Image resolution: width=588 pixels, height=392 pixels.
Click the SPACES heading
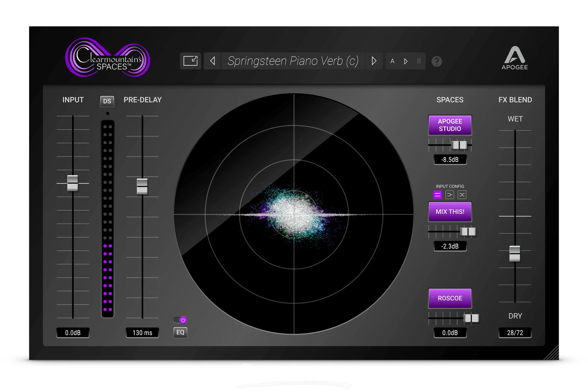coord(450,100)
